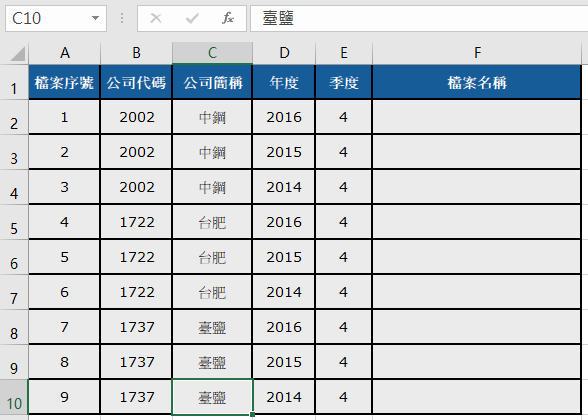Open the Name Box dropdown arrow
This screenshot has width=588, height=420.
(x=95, y=18)
